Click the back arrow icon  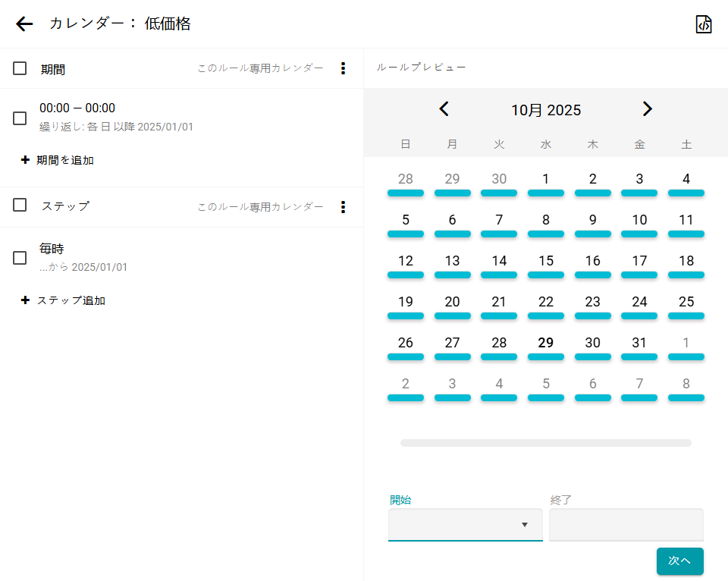[x=24, y=24]
